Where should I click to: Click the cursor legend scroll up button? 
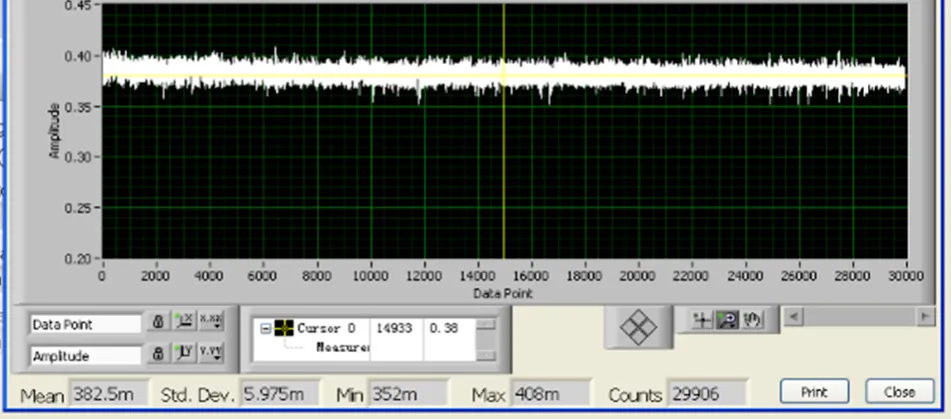point(486,325)
